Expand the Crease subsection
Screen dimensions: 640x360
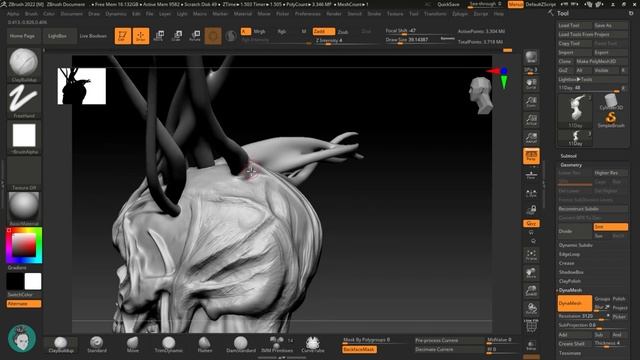[567, 263]
